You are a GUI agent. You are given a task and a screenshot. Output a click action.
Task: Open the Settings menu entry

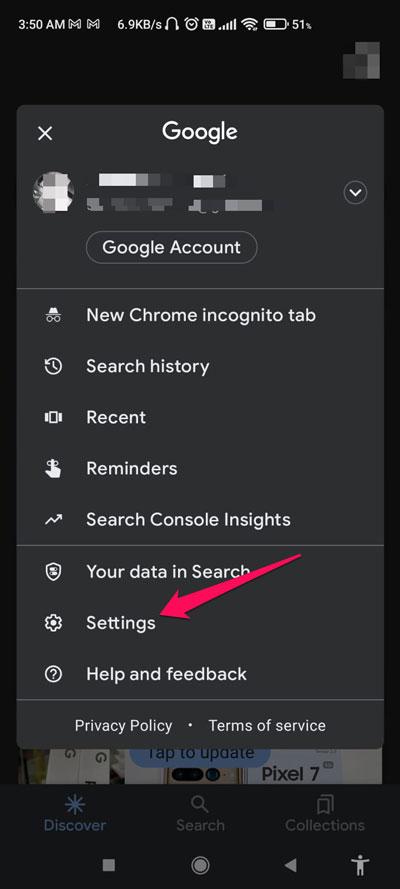200,623
